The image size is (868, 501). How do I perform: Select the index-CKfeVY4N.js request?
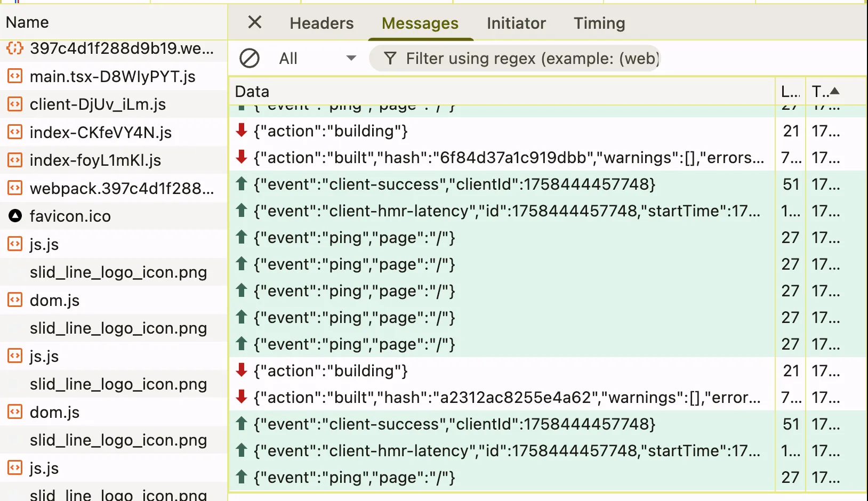[101, 132]
